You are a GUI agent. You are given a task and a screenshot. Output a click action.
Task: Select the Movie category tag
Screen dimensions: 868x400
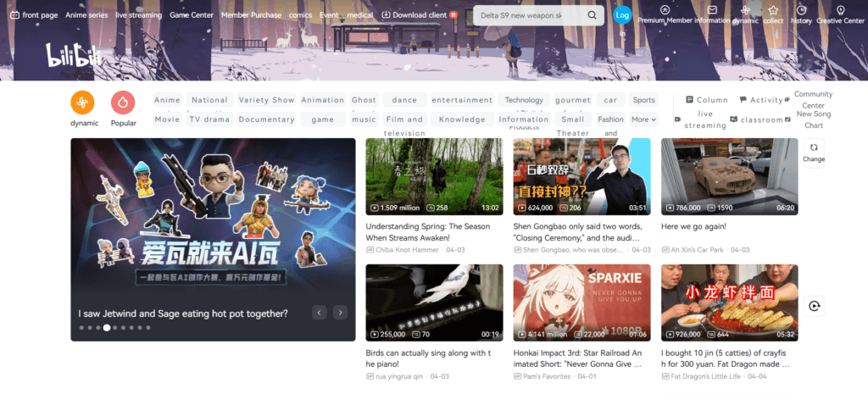point(167,119)
